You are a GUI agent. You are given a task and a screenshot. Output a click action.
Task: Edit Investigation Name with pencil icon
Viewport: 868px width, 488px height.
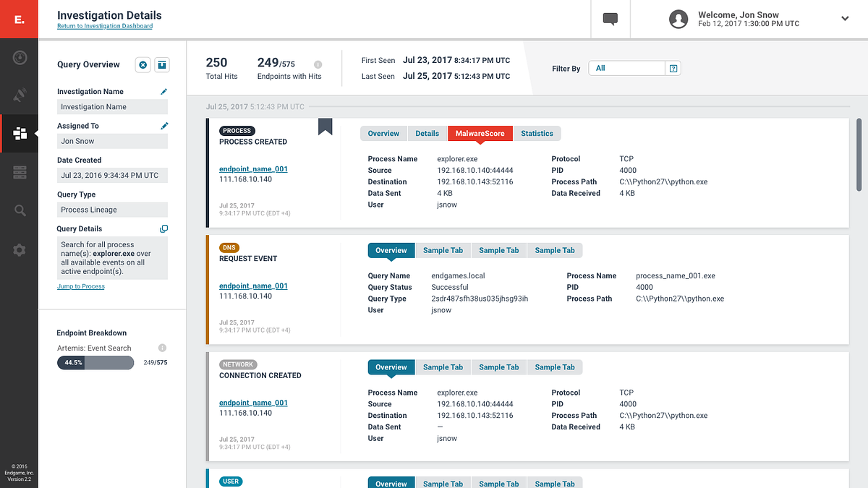(164, 92)
